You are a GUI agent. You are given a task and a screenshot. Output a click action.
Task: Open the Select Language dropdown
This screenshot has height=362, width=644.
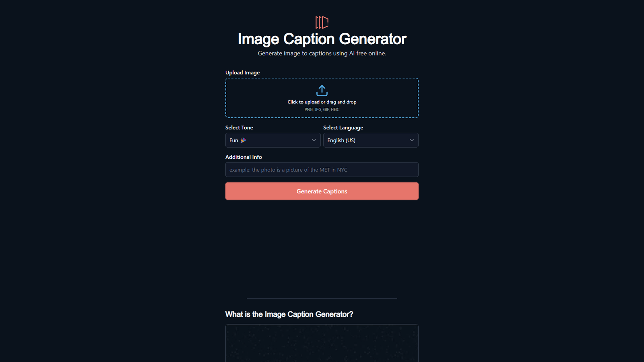370,140
